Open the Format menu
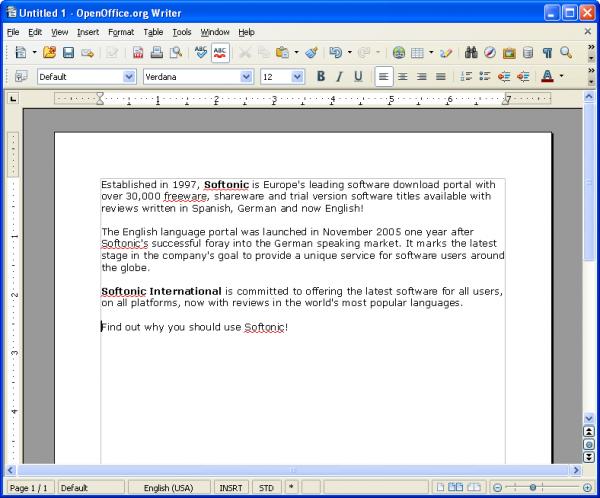The height and width of the screenshot is (498, 600). coord(120,32)
